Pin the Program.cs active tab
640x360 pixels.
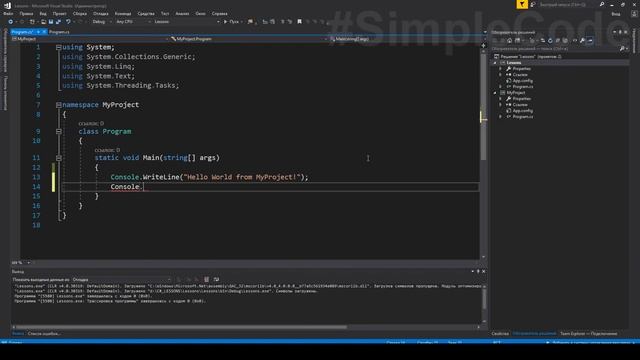point(38,32)
